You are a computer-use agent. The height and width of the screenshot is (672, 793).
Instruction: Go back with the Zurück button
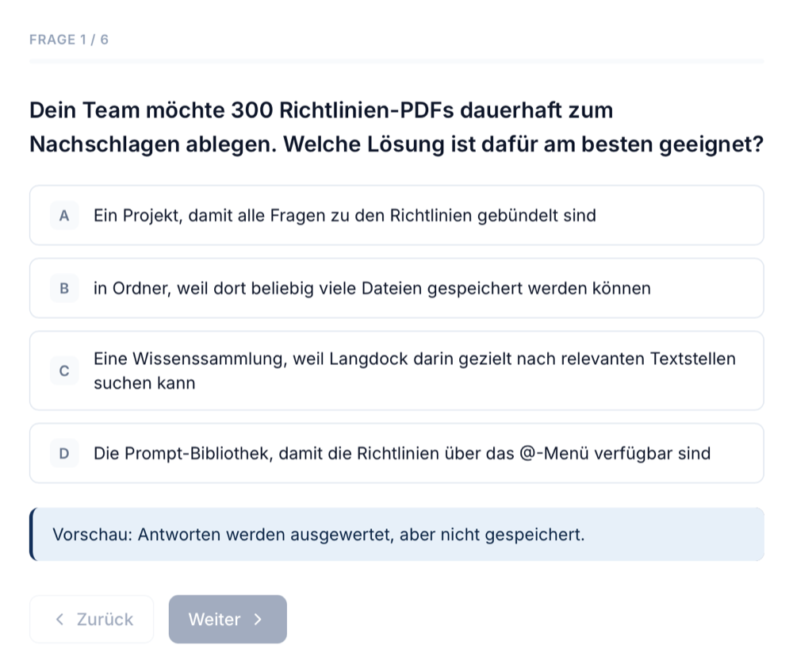91,620
